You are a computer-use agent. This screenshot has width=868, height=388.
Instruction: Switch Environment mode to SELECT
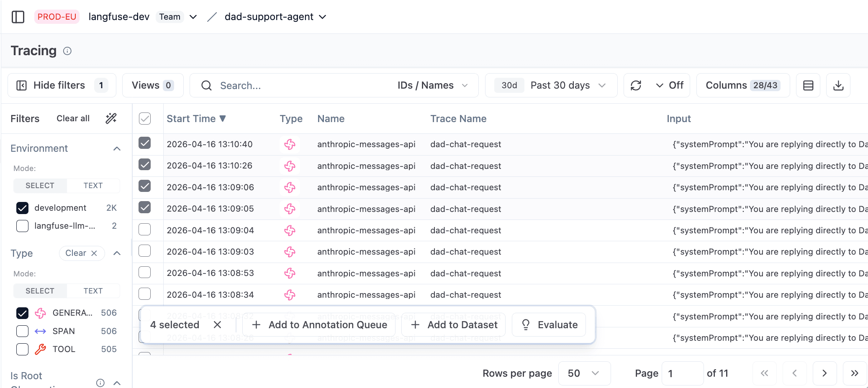[40, 186]
